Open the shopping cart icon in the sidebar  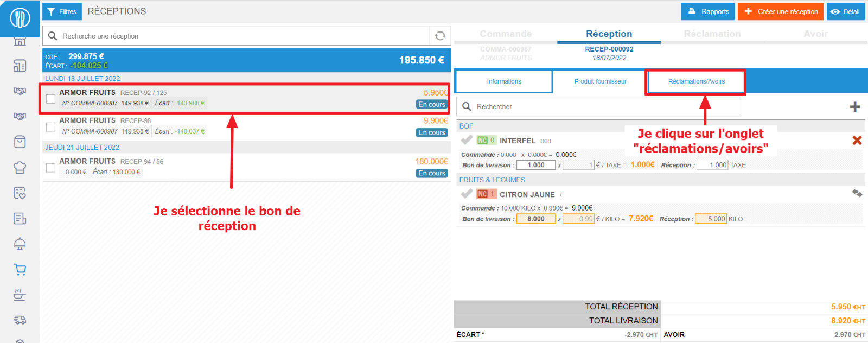20,270
